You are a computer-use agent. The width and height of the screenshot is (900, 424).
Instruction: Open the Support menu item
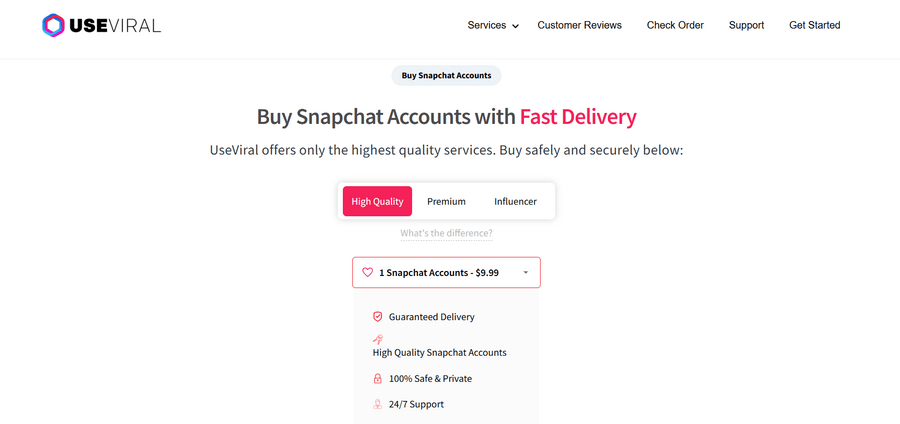[746, 25]
